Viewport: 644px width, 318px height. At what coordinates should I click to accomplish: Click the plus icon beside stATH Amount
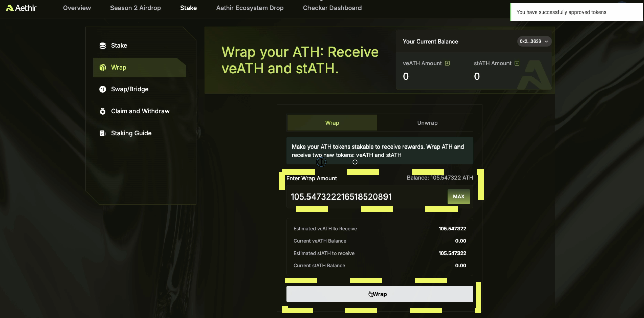coord(517,63)
